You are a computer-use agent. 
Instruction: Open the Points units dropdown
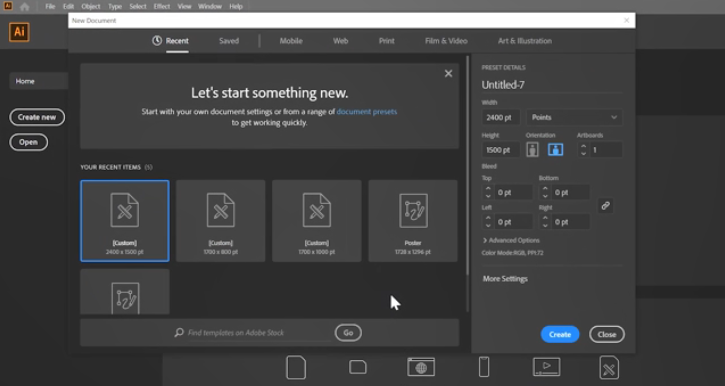(x=574, y=117)
